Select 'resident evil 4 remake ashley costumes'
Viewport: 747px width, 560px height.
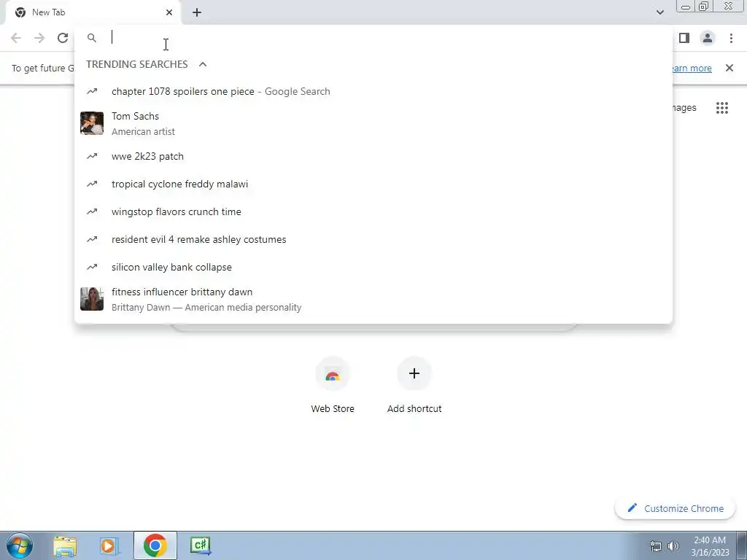[x=373, y=239]
